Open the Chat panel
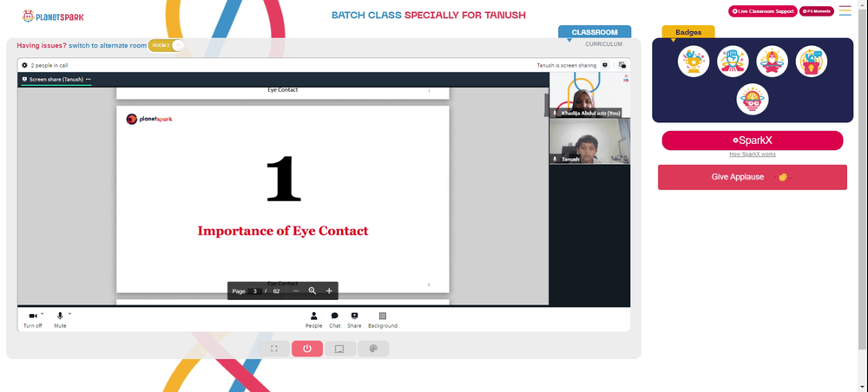 (335, 319)
